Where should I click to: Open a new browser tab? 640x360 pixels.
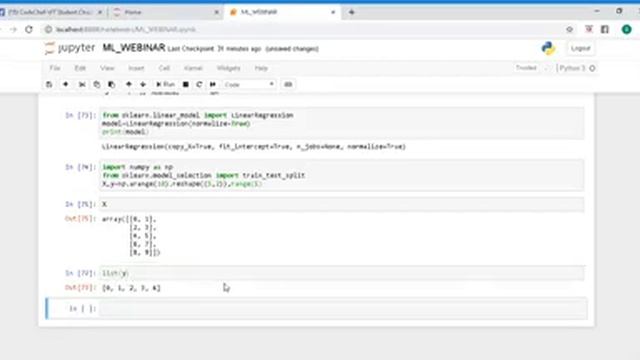351,12
